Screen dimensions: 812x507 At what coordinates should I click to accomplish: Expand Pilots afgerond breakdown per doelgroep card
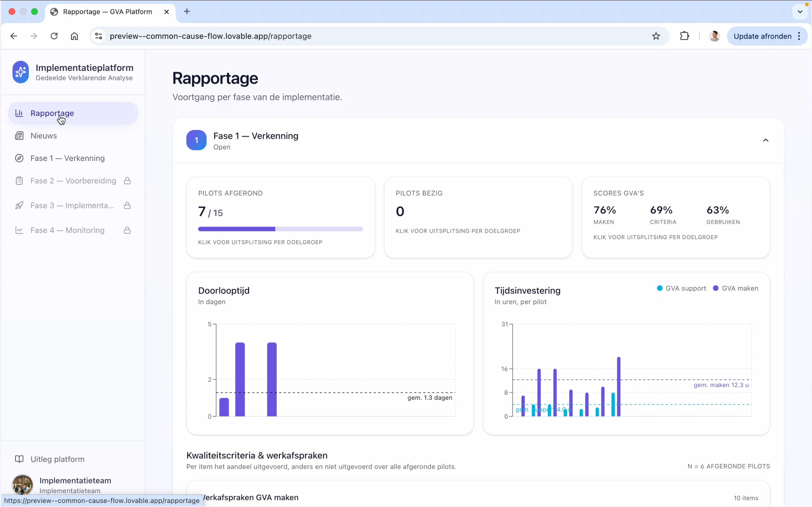[x=281, y=218]
